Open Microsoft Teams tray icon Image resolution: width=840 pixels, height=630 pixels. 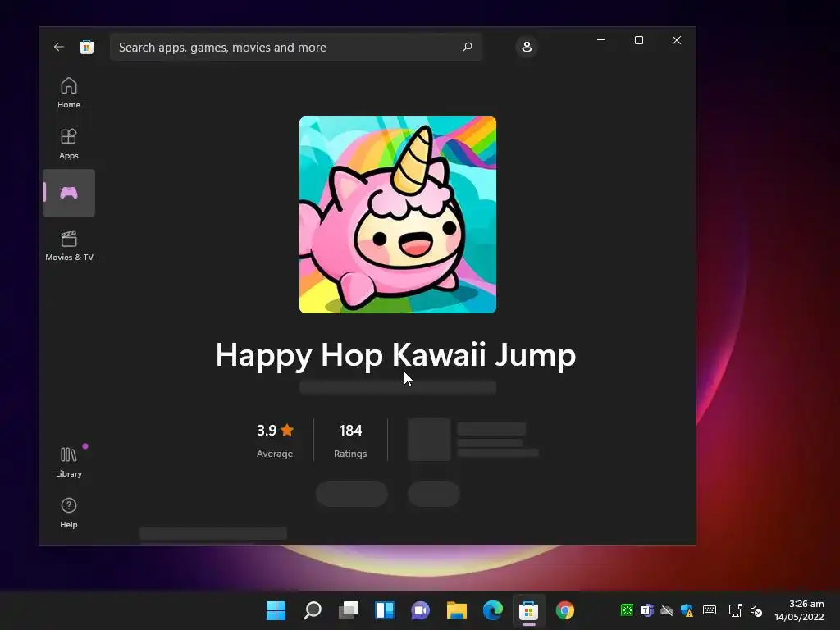coord(646,610)
